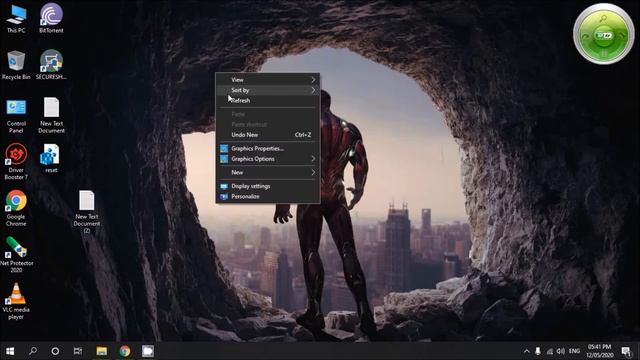Open Cortana circle on taskbar
This screenshot has height=360, width=640.
pos(55,351)
